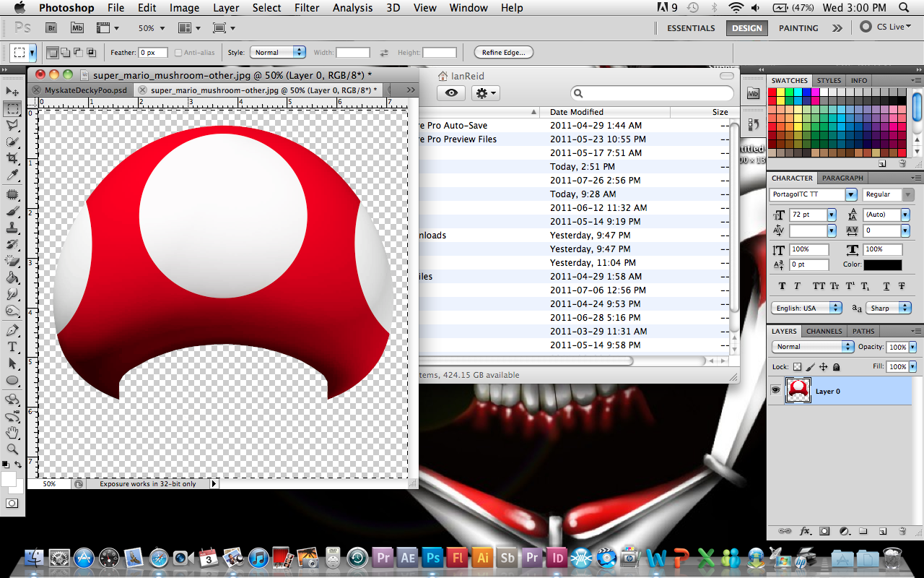Select the Quick Selection tool
Viewport: 924px width, 578px height.
tap(12, 142)
